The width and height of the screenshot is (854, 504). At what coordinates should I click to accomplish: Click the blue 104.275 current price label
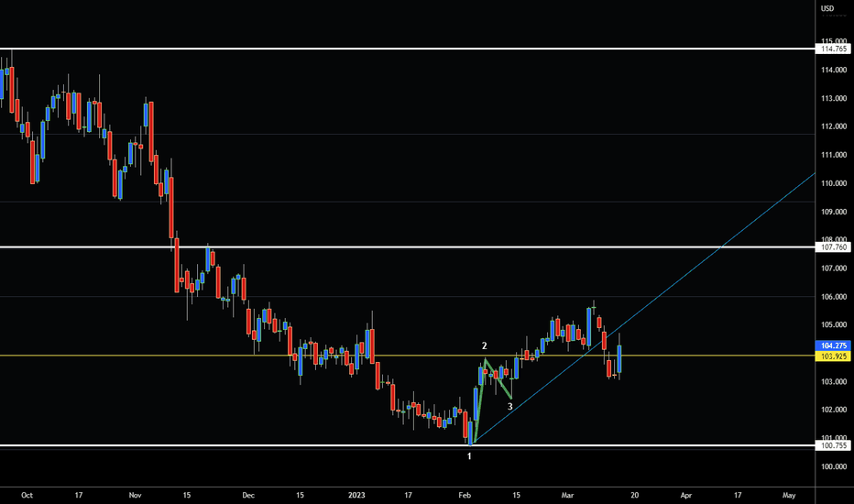click(833, 346)
